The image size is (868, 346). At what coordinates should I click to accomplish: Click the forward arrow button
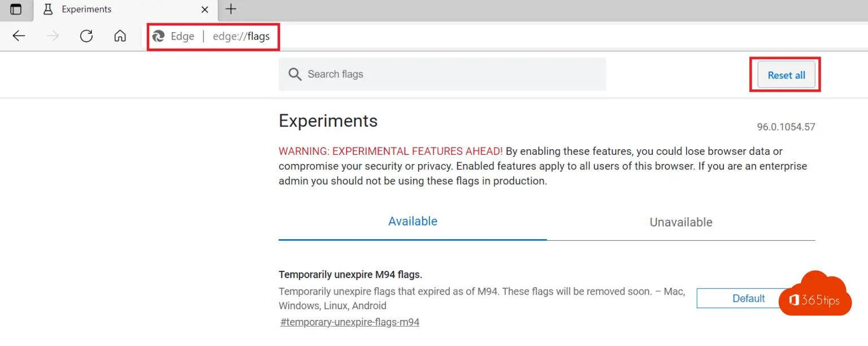53,36
